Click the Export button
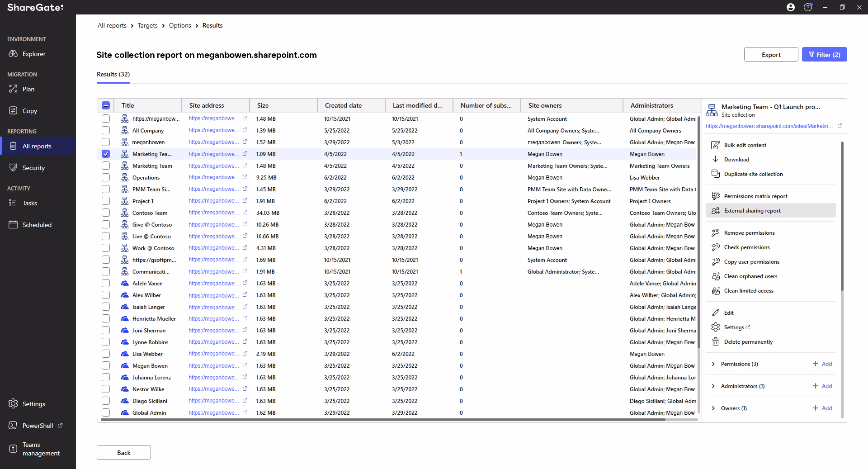The width and height of the screenshot is (868, 469). [771, 55]
